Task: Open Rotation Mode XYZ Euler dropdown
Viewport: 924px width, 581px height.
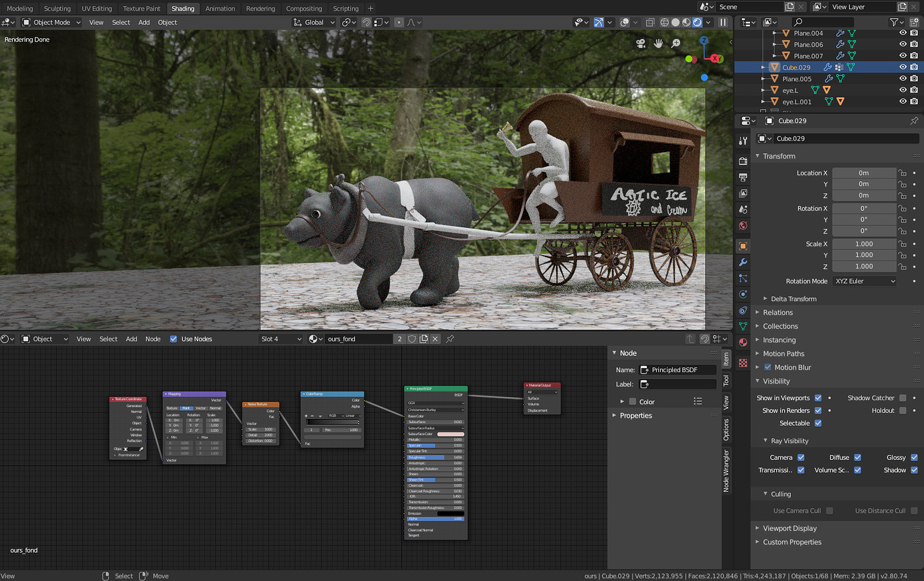Action: pyautogui.click(x=864, y=281)
